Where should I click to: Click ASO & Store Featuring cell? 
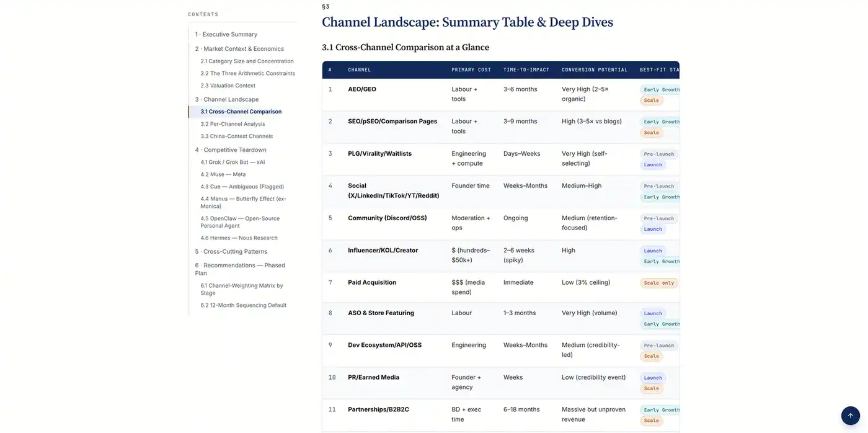[381, 313]
